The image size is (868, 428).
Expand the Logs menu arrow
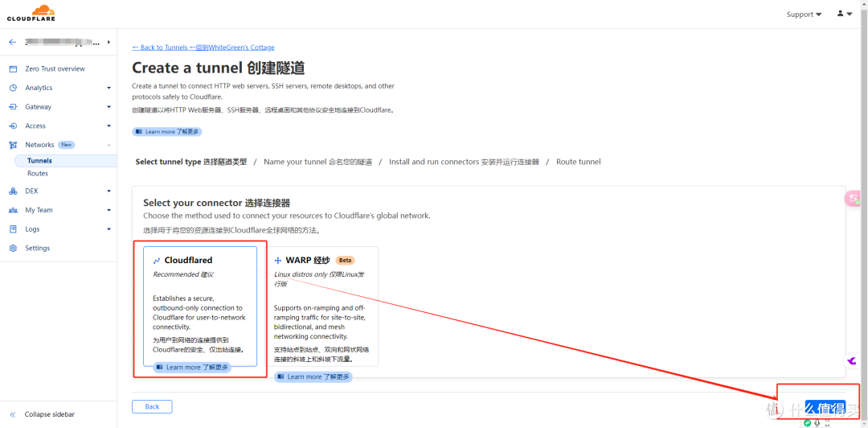(108, 229)
